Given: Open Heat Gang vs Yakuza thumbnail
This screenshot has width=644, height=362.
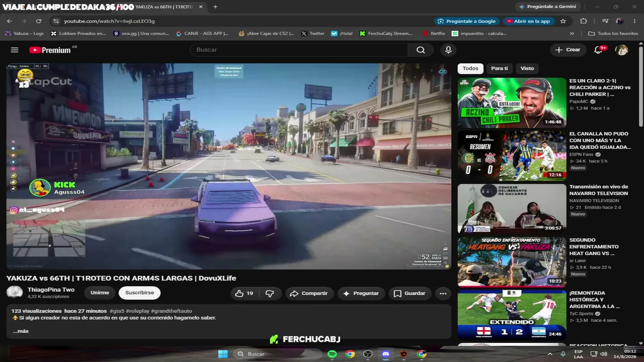Looking at the screenshot, I should point(512,262).
